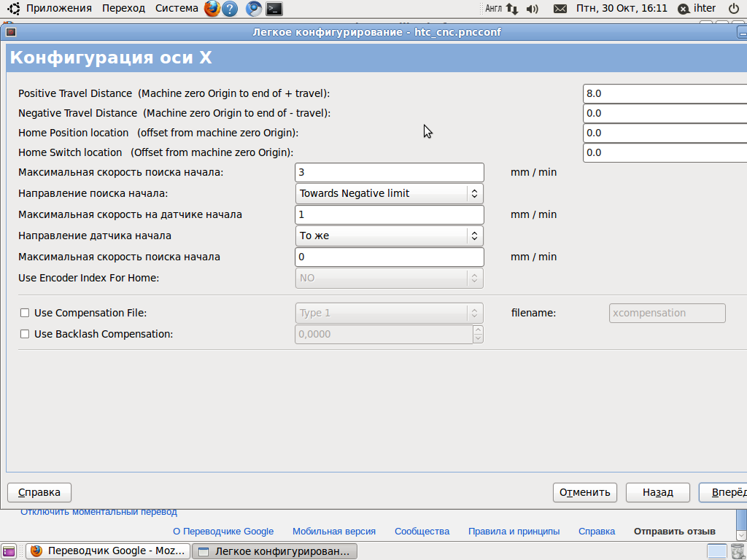This screenshot has width=747, height=560.
Task: Click the Use Encoder Index For Home dropdown
Action: pyautogui.click(x=390, y=278)
